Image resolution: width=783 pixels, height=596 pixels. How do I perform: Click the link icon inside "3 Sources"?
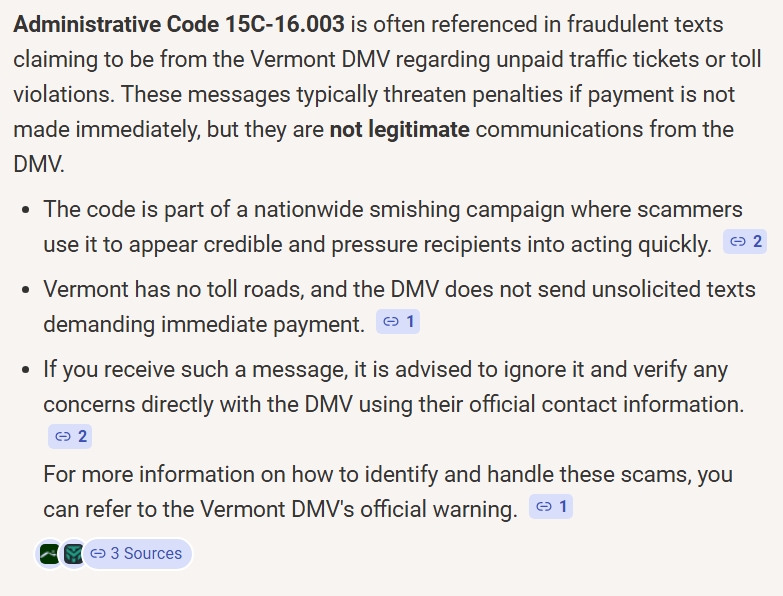[x=99, y=553]
